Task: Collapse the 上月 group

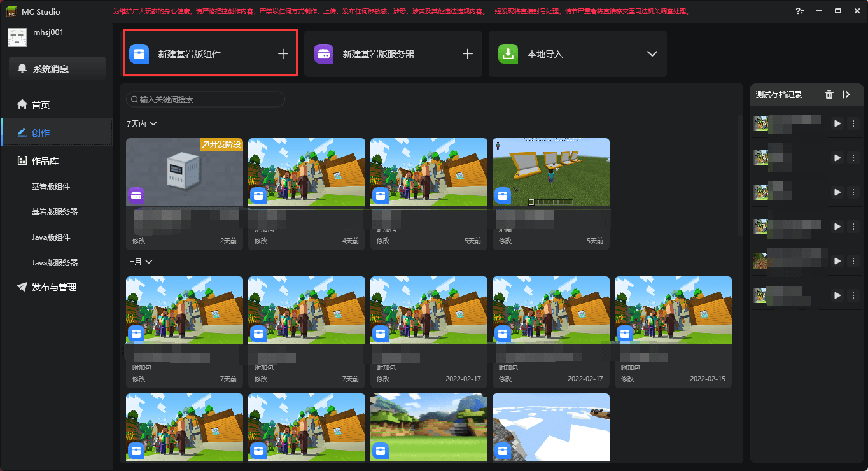Action: click(149, 262)
